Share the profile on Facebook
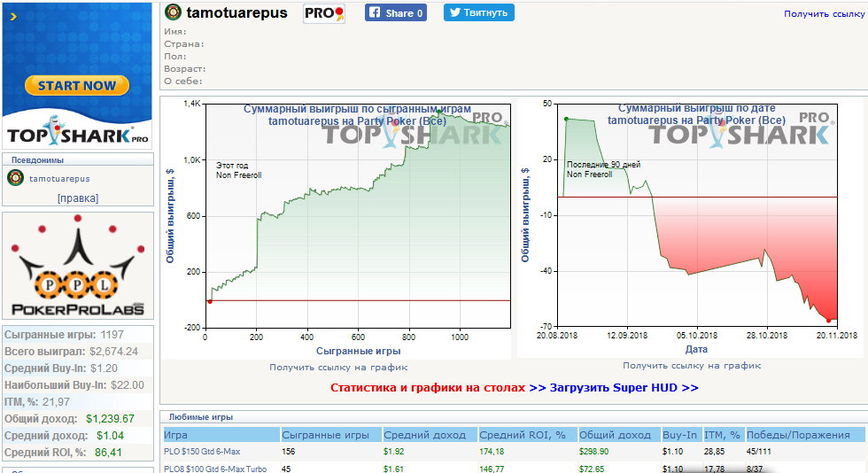Screen dimensions: 868x473 click(395, 12)
